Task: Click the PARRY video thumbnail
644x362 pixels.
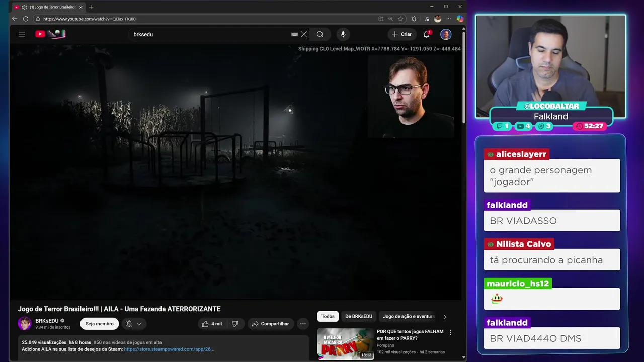Action: pos(346,344)
